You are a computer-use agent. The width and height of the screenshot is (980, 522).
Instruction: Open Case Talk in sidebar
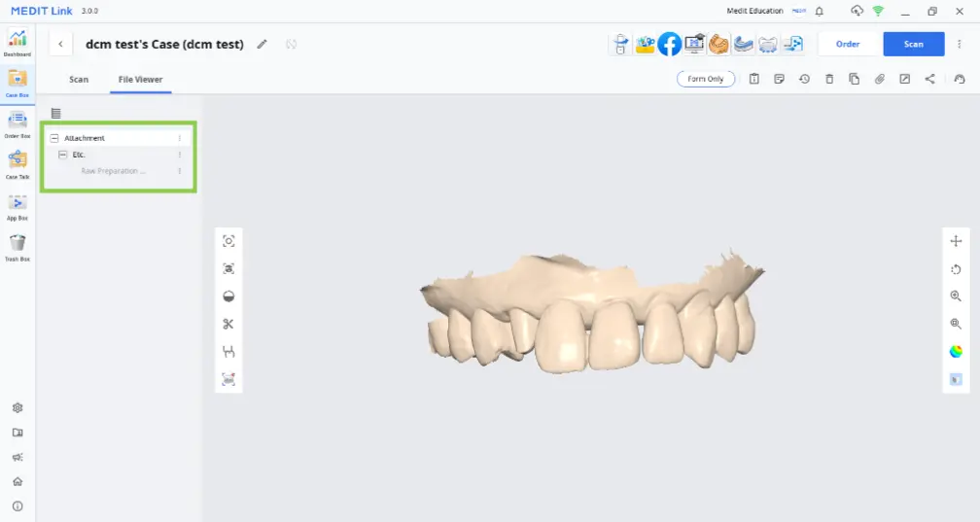pyautogui.click(x=17, y=165)
